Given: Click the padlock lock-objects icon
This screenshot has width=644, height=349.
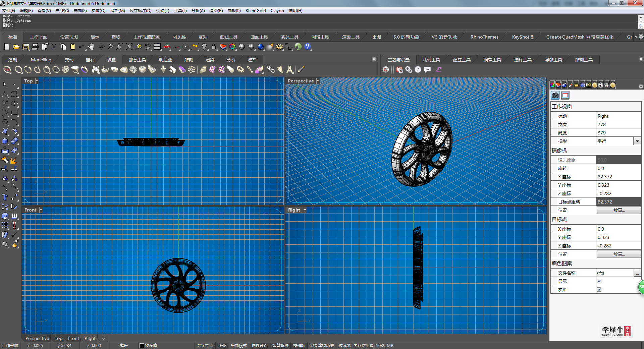Looking at the screenshot, I should point(213,47).
